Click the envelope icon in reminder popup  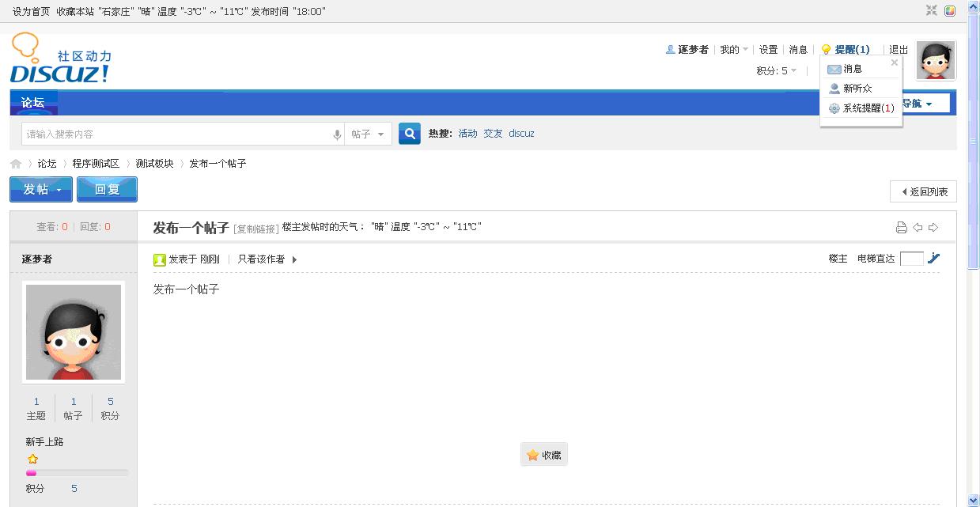[834, 70]
